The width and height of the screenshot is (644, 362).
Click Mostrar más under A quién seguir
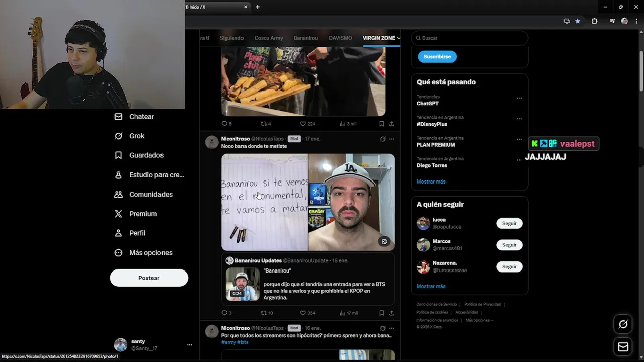431,286
